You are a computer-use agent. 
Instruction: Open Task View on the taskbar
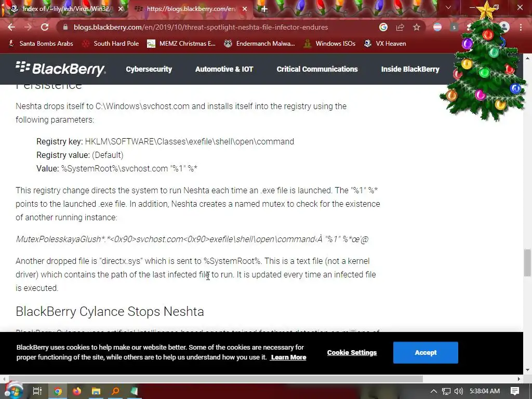tap(37, 391)
